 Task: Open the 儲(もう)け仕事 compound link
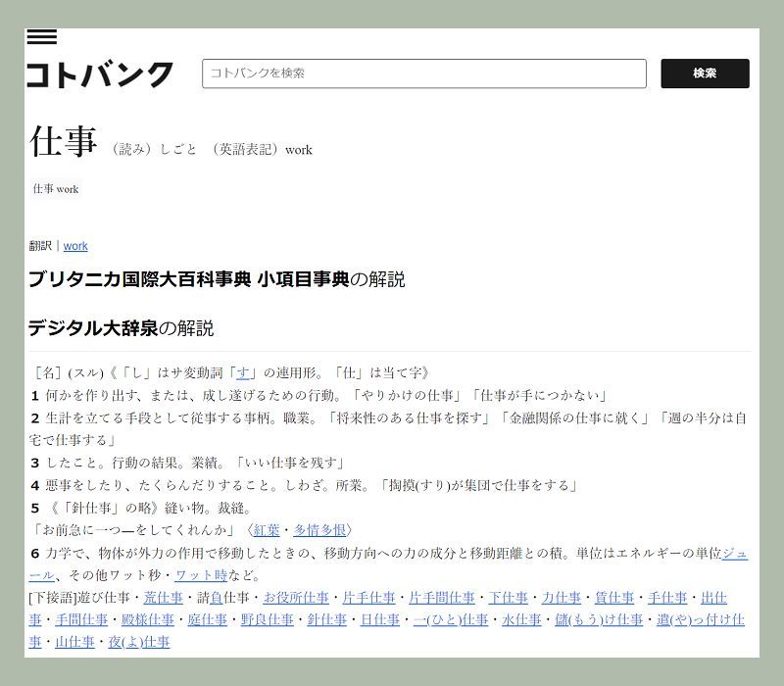click(x=599, y=620)
